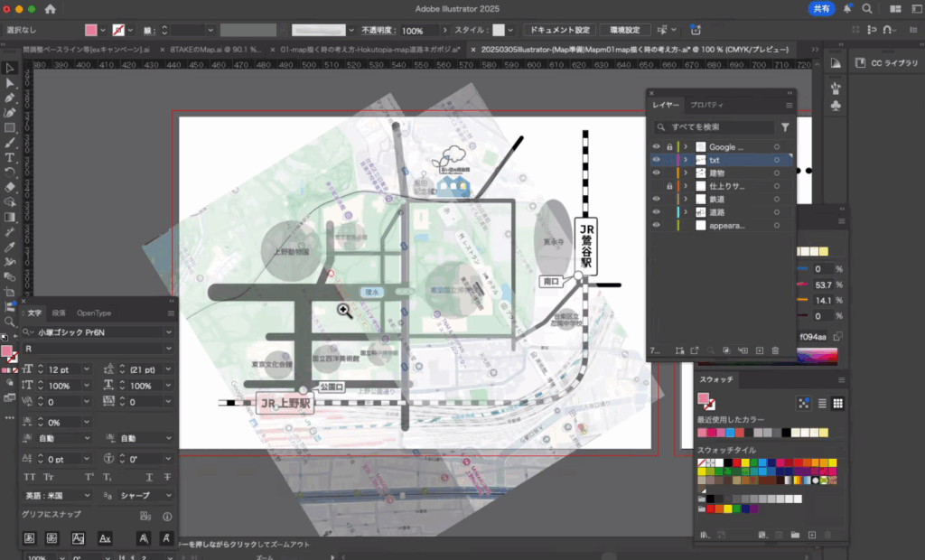Screen dimensions: 925x560
Task: Expand the 道路 layer disclosure arrow
Action: 686,211
